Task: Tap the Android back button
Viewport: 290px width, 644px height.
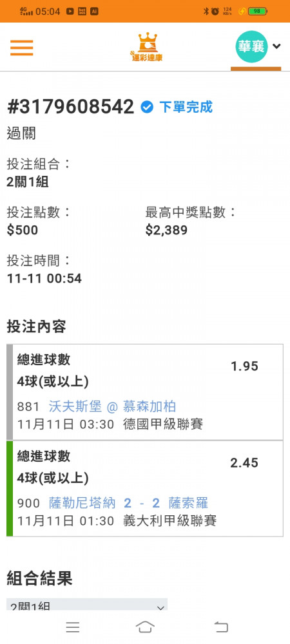Action: click(221, 627)
